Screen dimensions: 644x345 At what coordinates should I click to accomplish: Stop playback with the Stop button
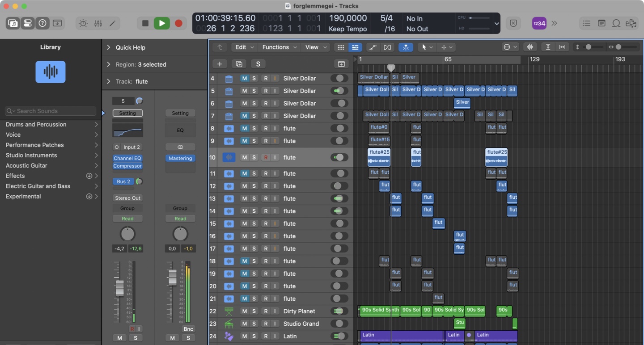click(145, 23)
